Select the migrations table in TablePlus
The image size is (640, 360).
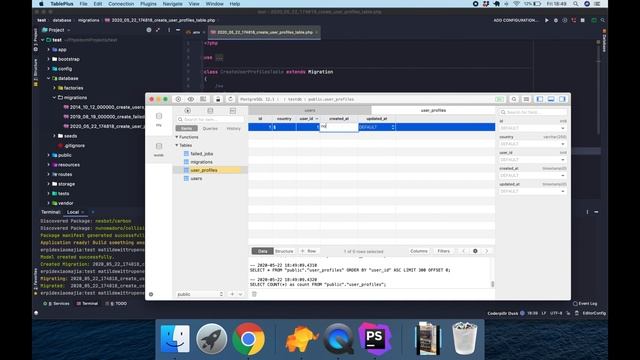202,162
